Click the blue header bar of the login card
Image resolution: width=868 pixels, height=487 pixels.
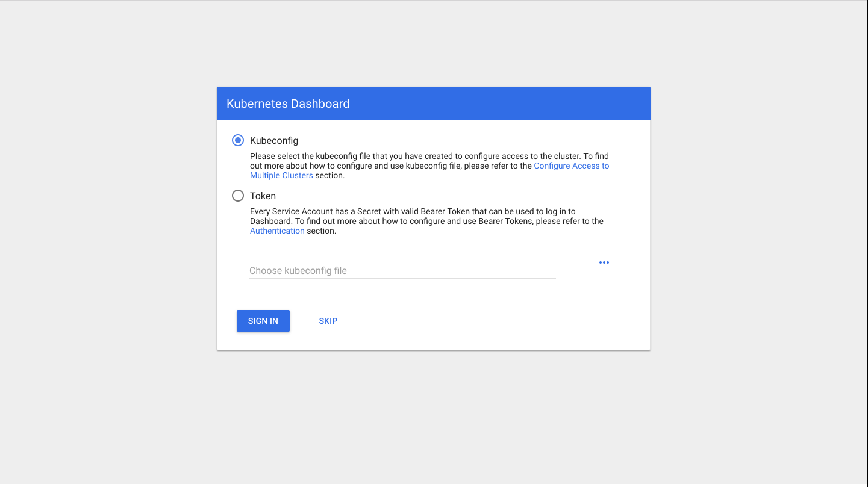click(x=434, y=104)
